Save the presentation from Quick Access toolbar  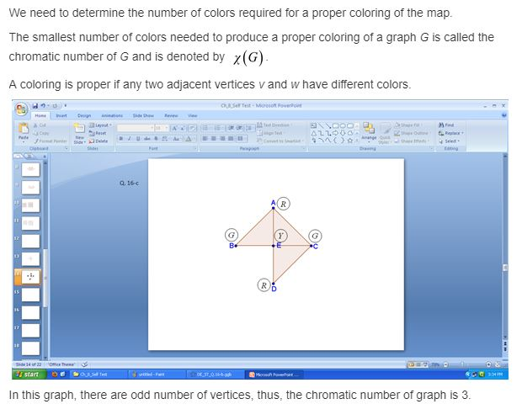click(x=35, y=106)
